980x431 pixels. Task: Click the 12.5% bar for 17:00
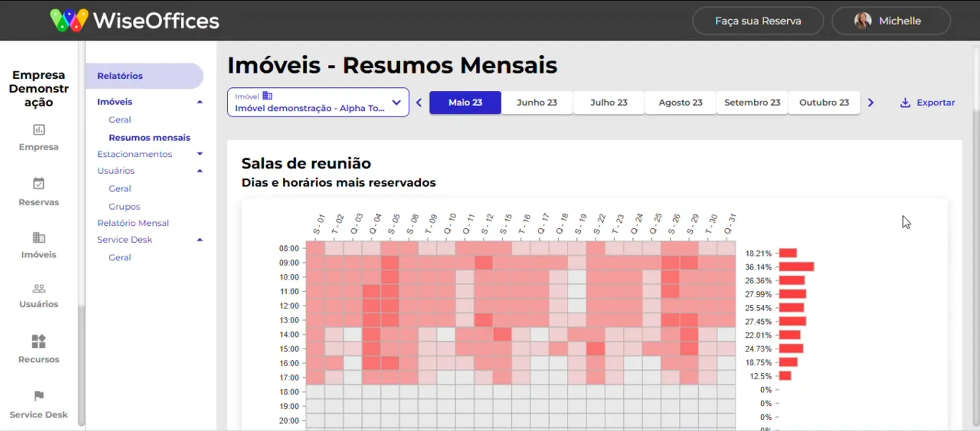785,376
